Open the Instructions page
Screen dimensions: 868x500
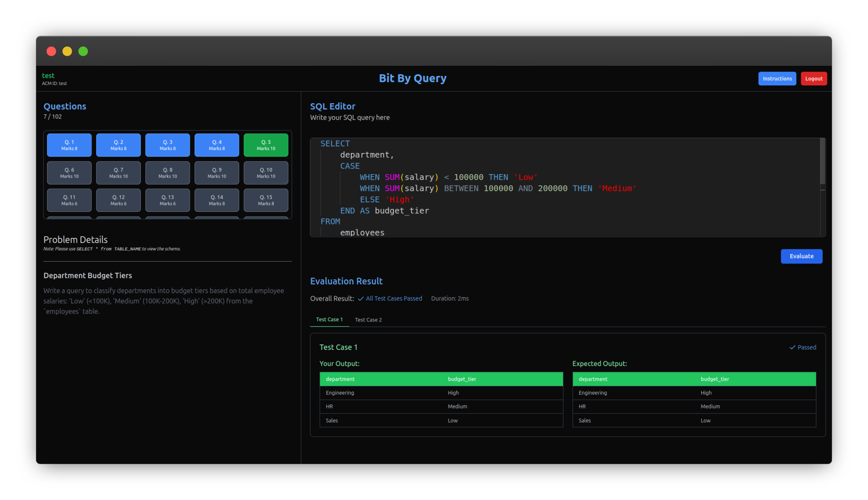(777, 79)
